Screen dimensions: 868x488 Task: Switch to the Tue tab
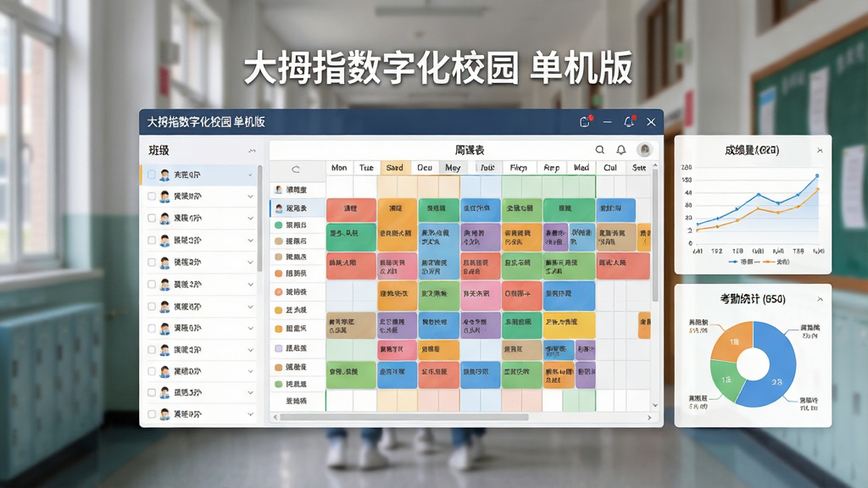pyautogui.click(x=366, y=168)
